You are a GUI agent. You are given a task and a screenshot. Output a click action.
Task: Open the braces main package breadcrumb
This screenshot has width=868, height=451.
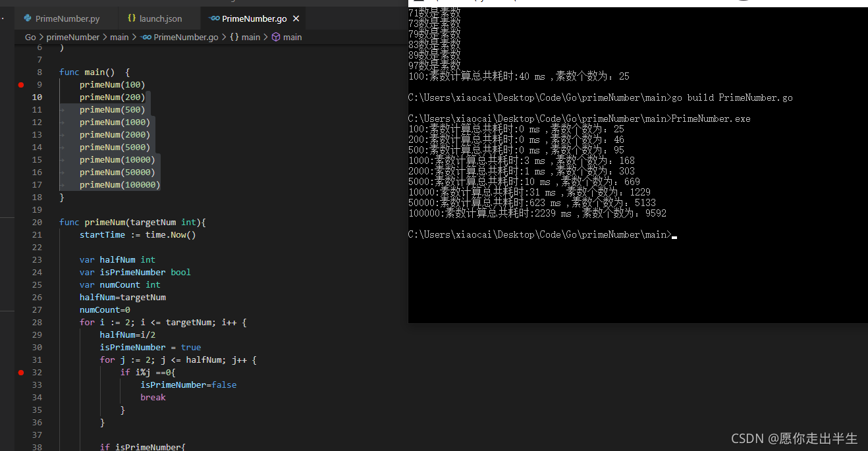coord(245,37)
